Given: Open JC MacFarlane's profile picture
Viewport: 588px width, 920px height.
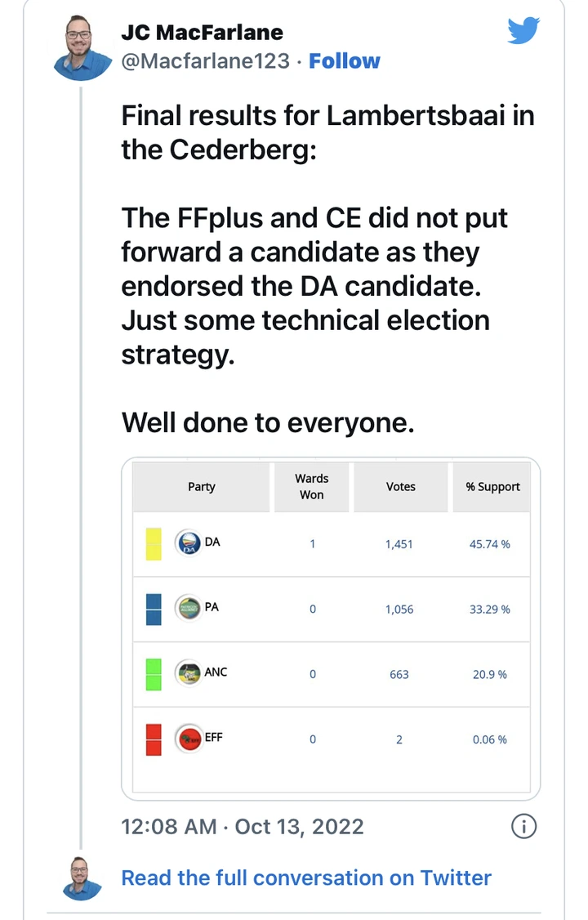Looking at the screenshot, I should point(81,48).
